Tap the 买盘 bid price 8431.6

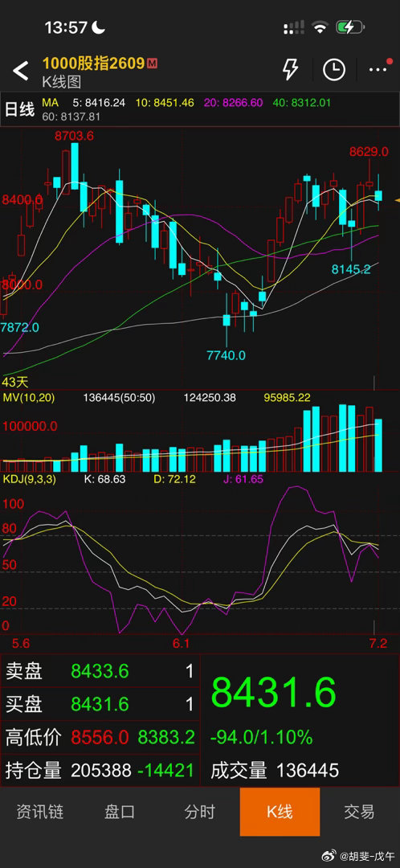pyautogui.click(x=100, y=704)
